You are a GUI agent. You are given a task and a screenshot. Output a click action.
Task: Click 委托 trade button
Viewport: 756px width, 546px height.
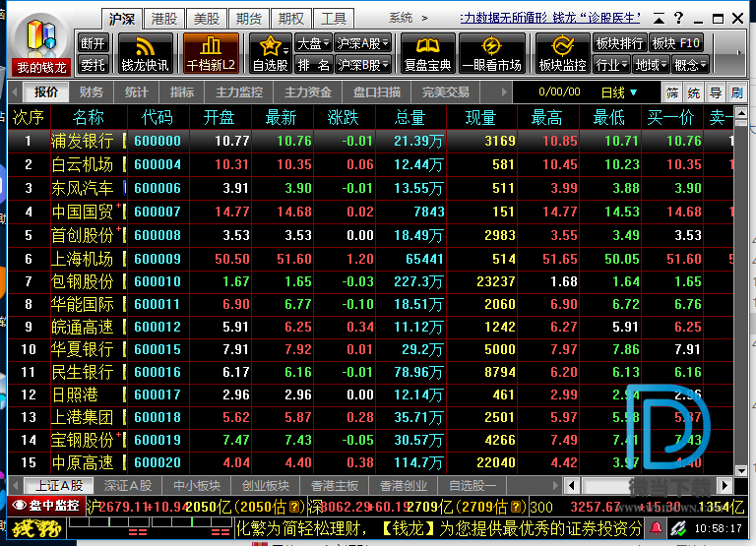(x=93, y=65)
